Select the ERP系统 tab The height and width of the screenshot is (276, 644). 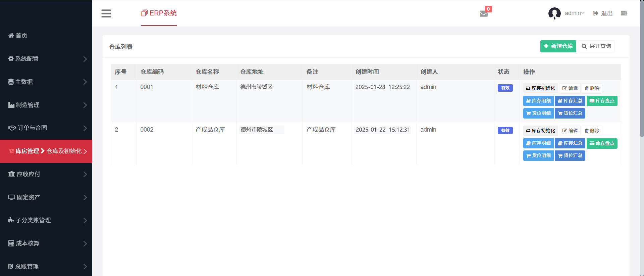159,13
